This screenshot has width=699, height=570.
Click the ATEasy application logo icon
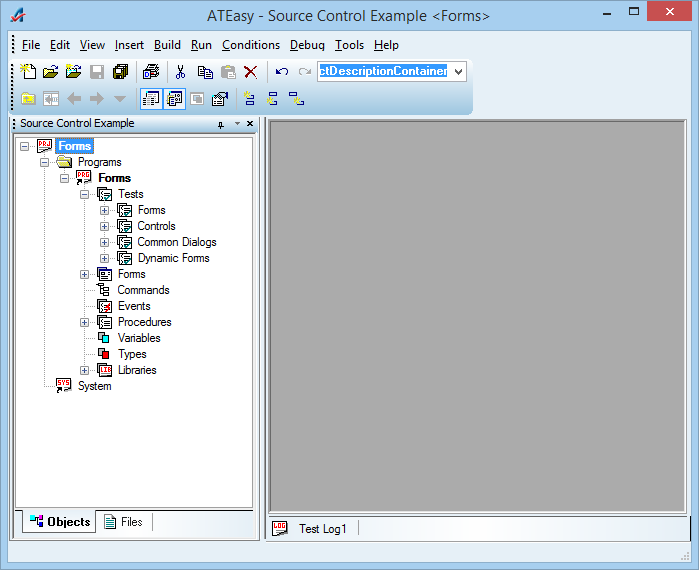(x=18, y=15)
